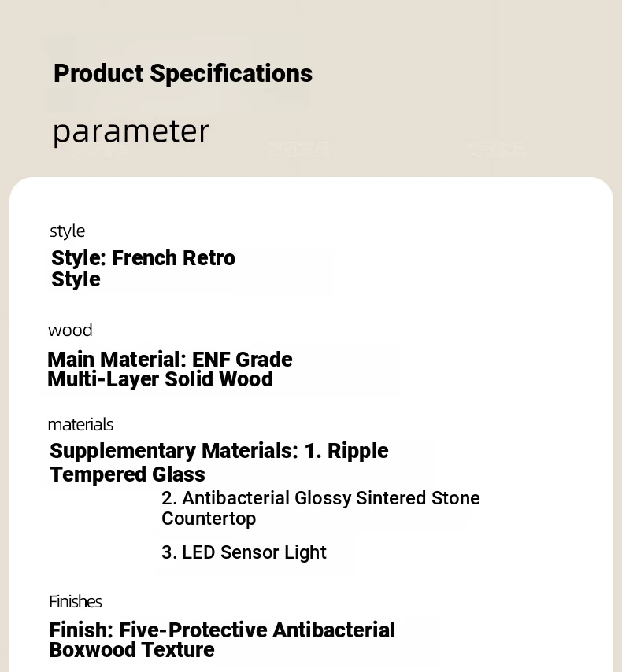Click item '2. Antibacterial Glossy Sintered Stone'

coord(320,498)
